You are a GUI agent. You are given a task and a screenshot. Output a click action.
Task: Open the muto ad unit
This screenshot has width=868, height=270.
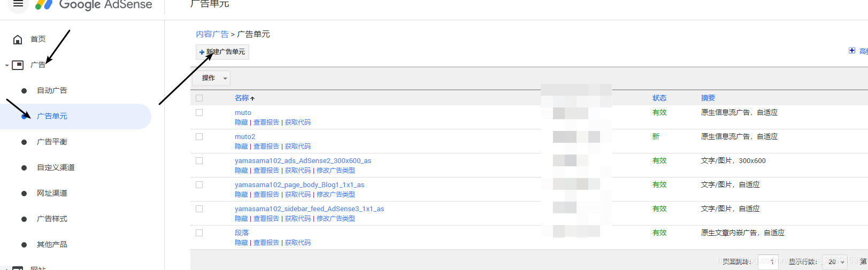pyautogui.click(x=243, y=113)
